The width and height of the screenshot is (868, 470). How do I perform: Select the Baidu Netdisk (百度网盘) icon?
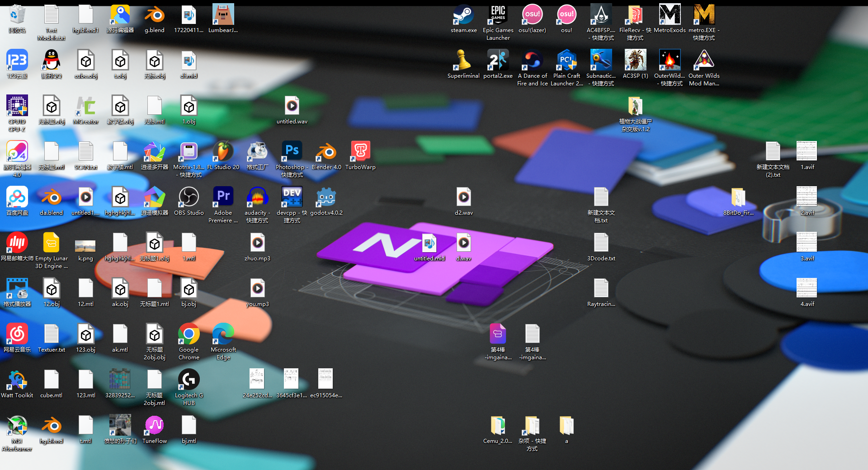click(17, 197)
